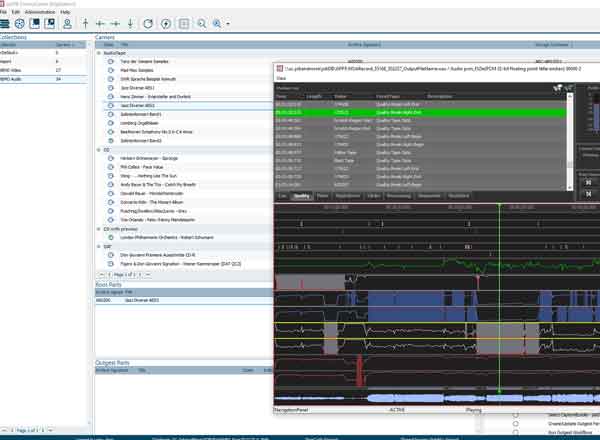Click the up arrow toolbar icon
The height and width of the screenshot is (440, 600).
click(x=85, y=24)
